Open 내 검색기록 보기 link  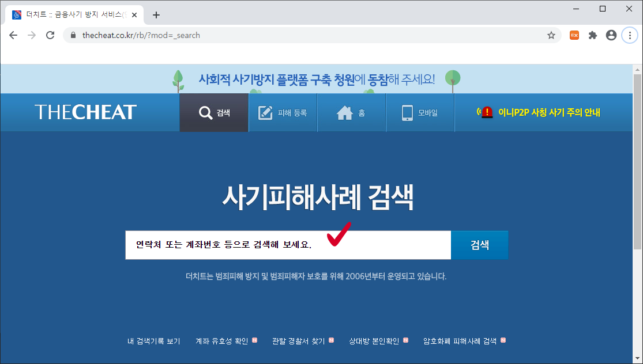coord(154,341)
